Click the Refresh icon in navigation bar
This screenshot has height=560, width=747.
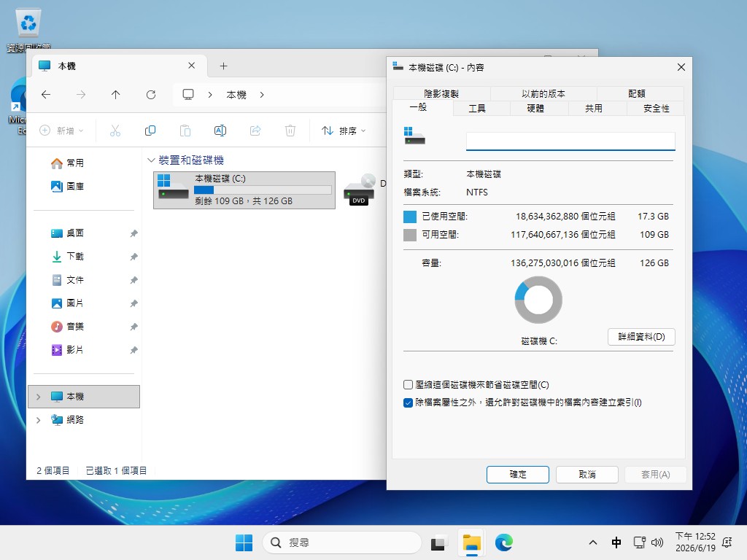click(x=151, y=95)
